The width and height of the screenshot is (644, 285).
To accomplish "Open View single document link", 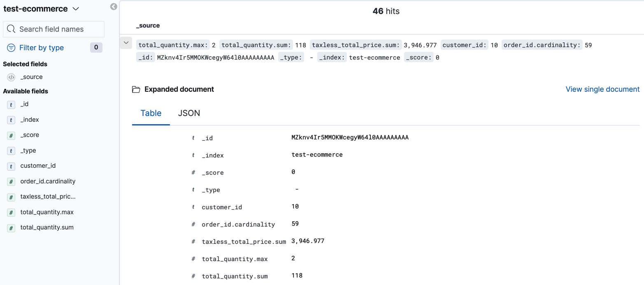I will [x=602, y=89].
